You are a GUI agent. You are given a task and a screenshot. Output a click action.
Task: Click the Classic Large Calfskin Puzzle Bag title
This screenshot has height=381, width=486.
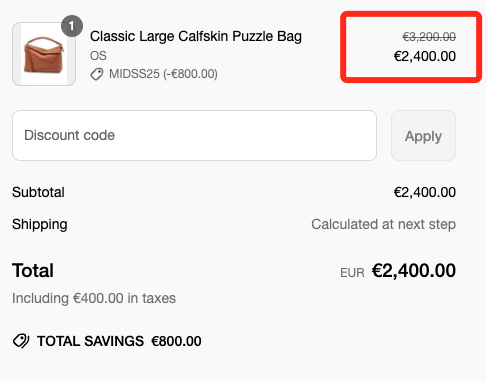pos(196,36)
